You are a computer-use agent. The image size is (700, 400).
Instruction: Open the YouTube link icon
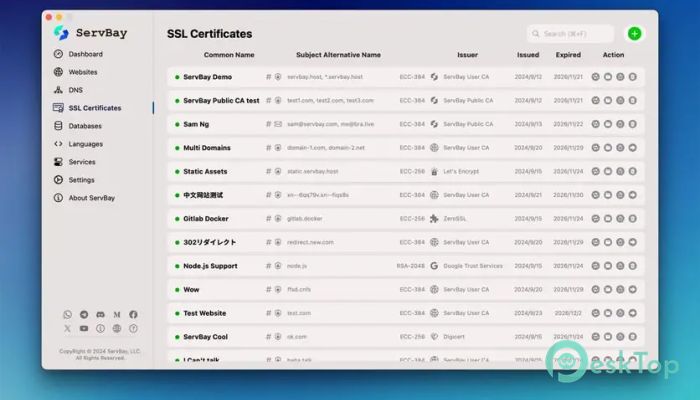pyautogui.click(x=84, y=329)
